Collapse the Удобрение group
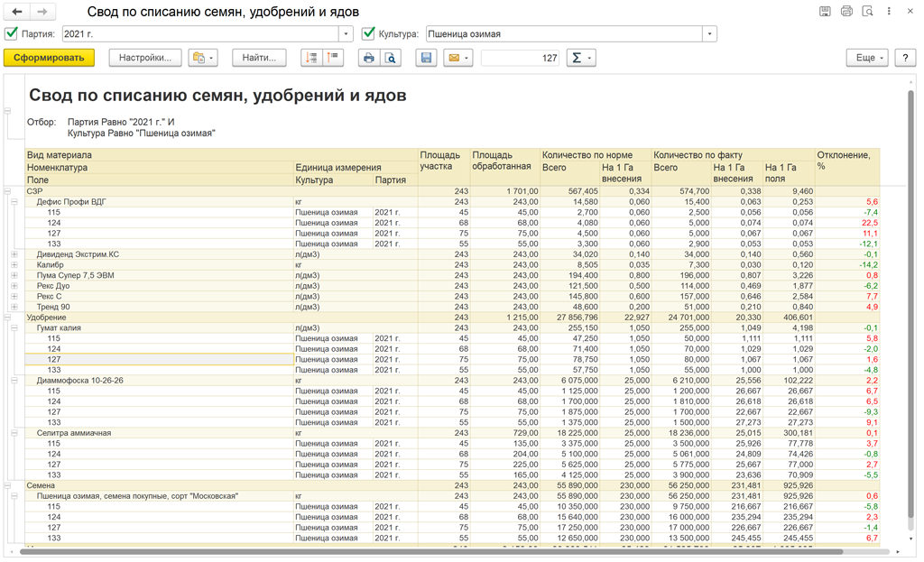 pyautogui.click(x=7, y=318)
